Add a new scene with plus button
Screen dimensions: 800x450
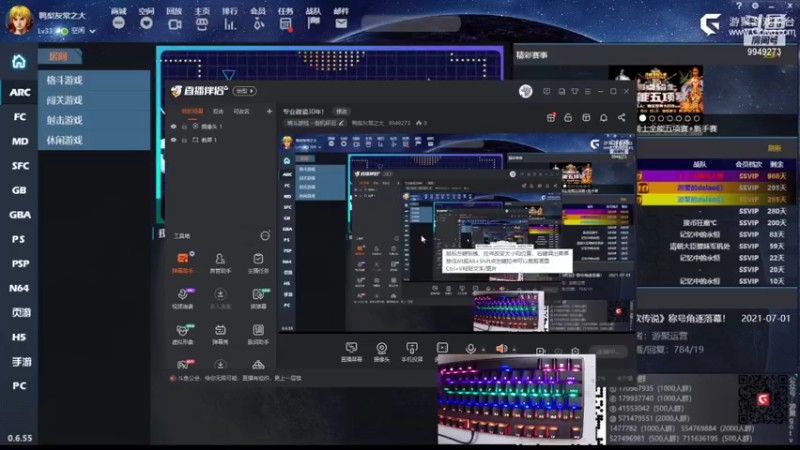[269, 111]
